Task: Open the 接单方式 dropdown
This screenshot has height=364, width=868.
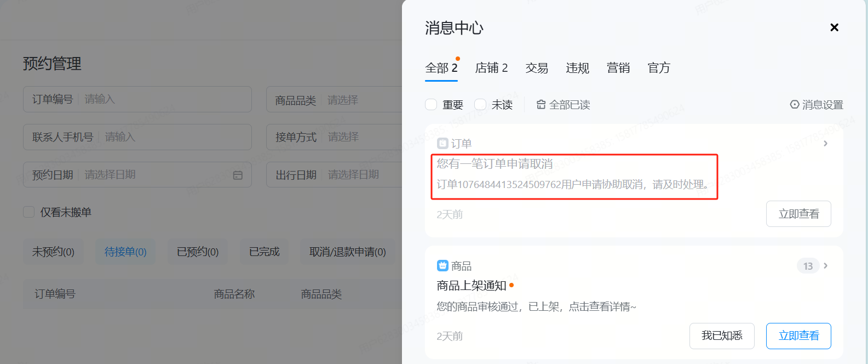Action: [x=361, y=137]
